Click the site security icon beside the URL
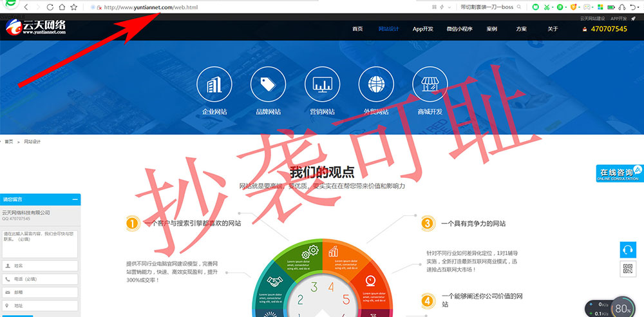 click(x=99, y=7)
